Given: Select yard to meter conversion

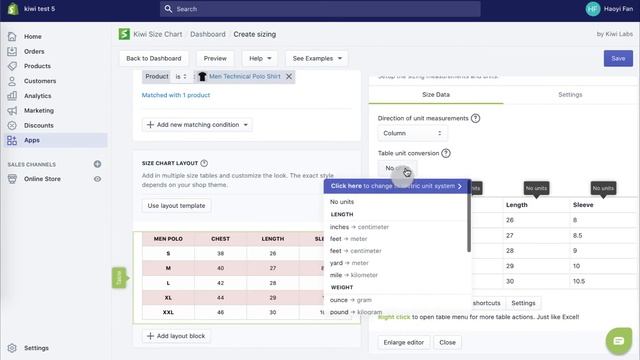Looking at the screenshot, I should pos(349,263).
